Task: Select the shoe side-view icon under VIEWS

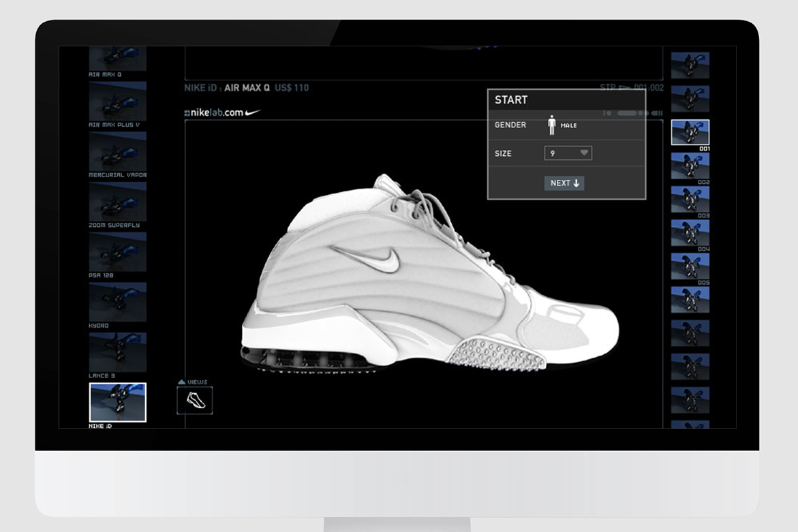Action: 195,401
